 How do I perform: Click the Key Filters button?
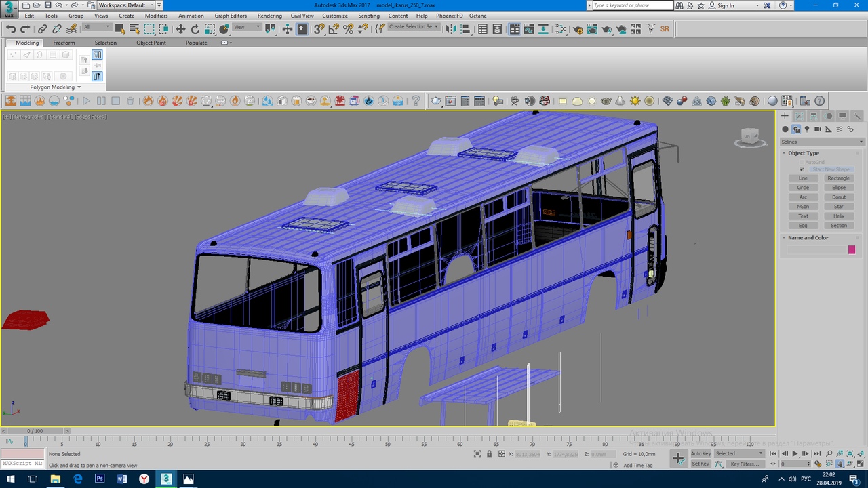(x=744, y=464)
